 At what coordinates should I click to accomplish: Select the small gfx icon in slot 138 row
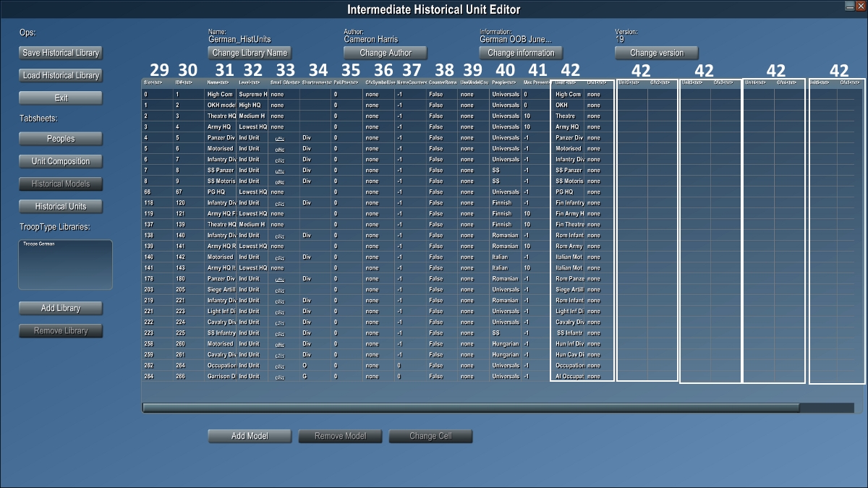point(279,236)
